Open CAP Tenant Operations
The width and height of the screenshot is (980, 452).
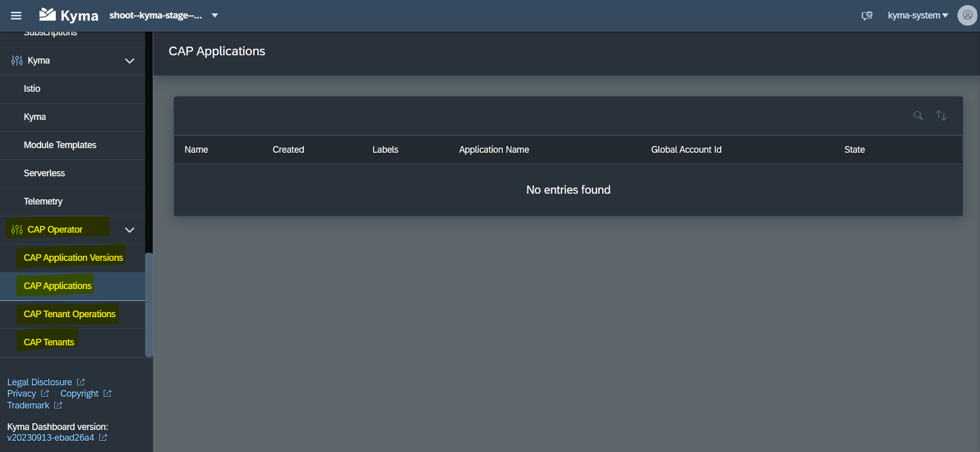click(x=72, y=314)
